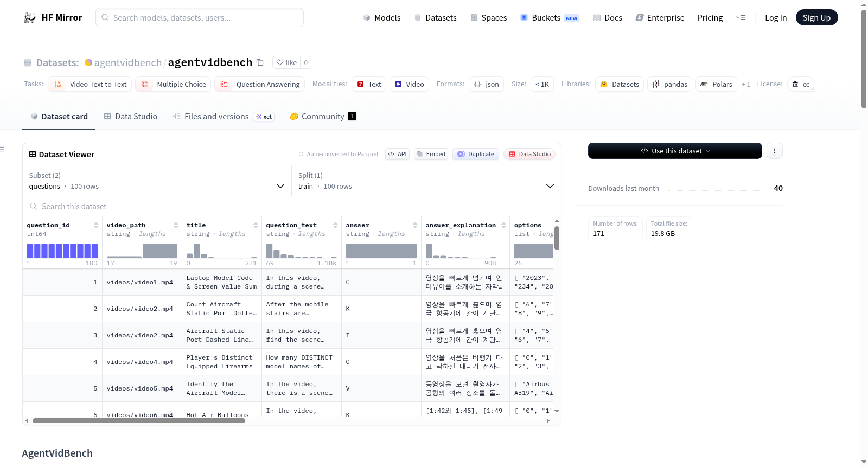
Task: Open Buckets in the top navigation
Action: (550, 17)
